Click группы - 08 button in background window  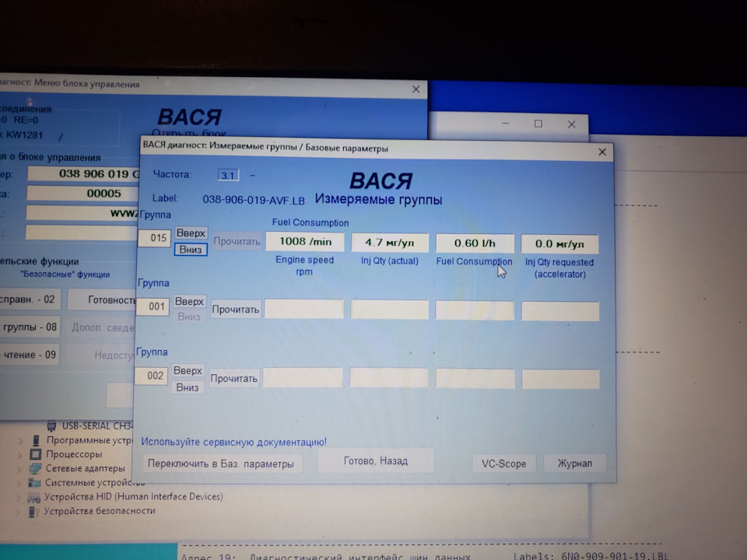(30, 327)
